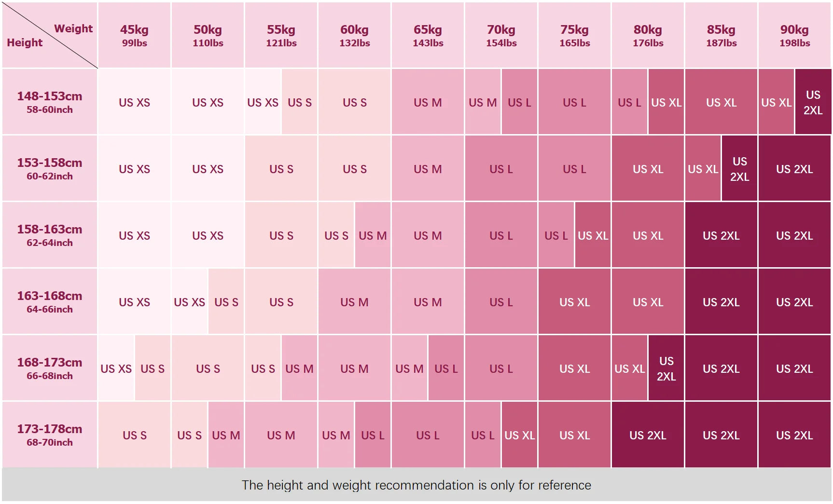Select US L half-cell for 168-173cm at 65kg
Viewport: 833px width, 504px height.
[446, 368]
